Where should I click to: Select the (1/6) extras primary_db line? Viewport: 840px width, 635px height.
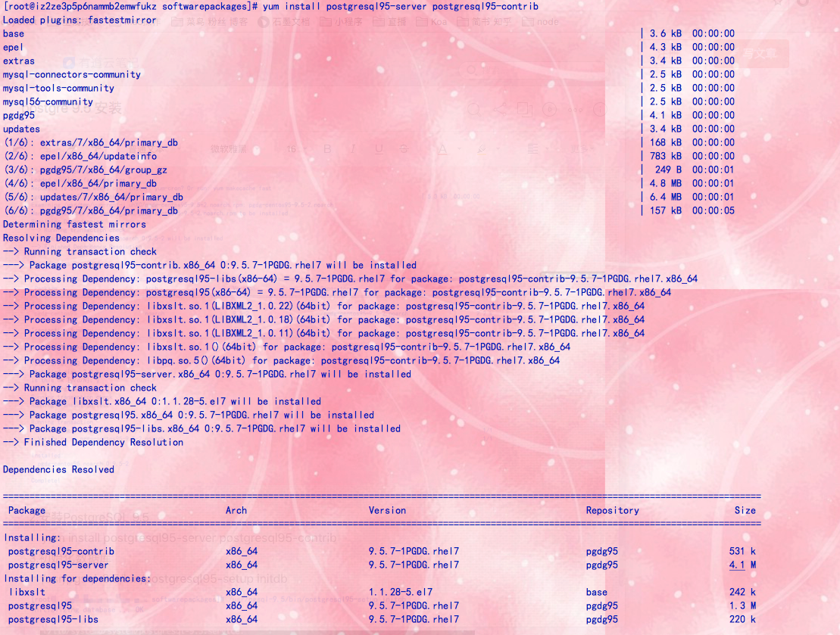point(91,143)
